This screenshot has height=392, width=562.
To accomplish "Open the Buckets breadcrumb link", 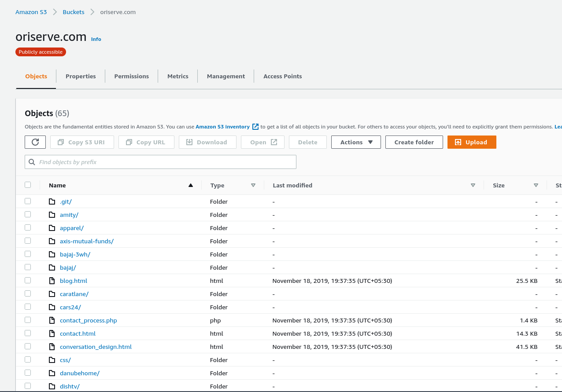I will tap(74, 12).
